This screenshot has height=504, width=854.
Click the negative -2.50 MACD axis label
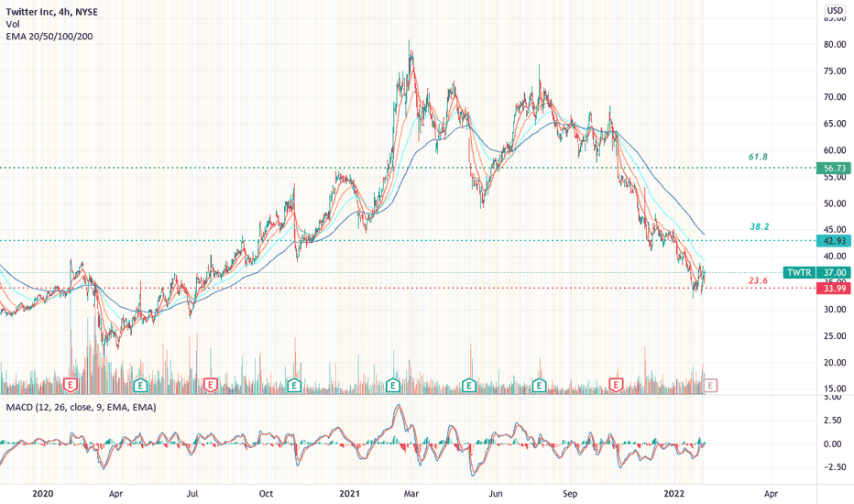tap(835, 467)
